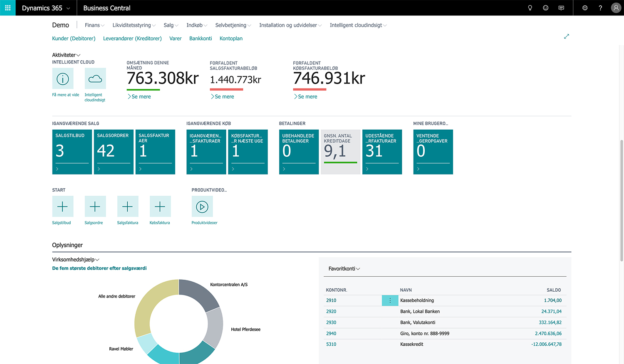The image size is (624, 364).
Task: Create a new Salgsfaktura via plus icon
Action: click(x=128, y=207)
